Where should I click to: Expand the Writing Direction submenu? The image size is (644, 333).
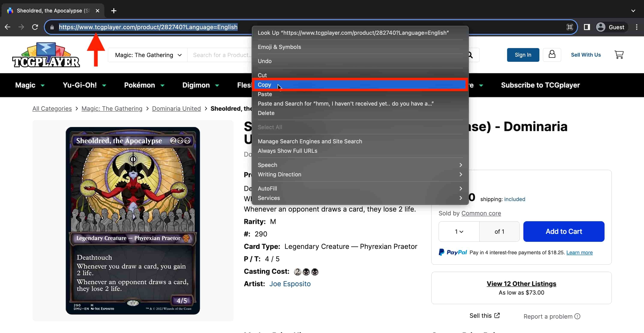click(x=360, y=174)
